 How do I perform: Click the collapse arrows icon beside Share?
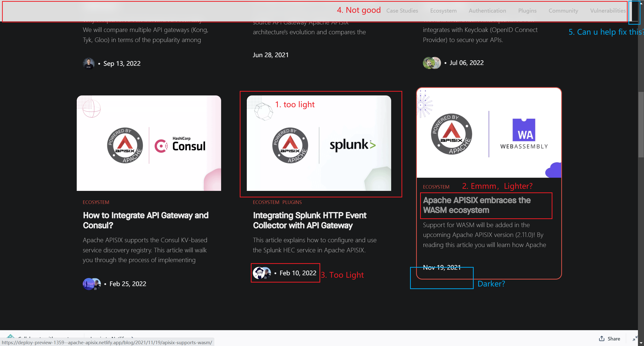pyautogui.click(x=635, y=339)
